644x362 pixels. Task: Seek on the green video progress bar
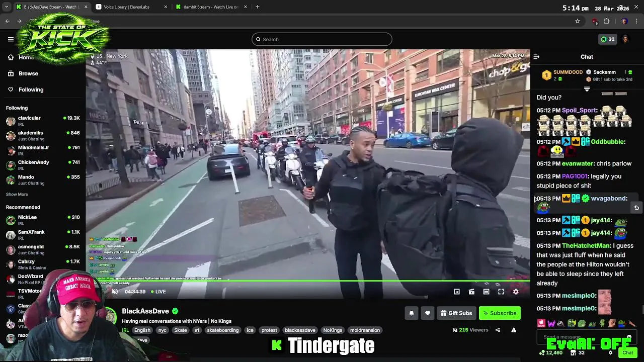[307, 282]
